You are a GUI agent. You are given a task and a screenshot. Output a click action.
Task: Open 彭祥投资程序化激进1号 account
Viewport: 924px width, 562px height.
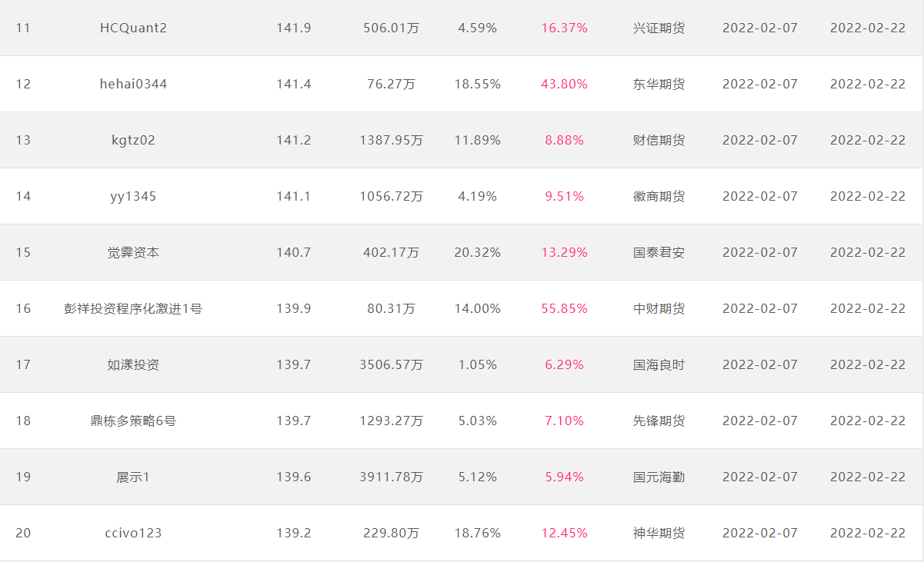(x=133, y=308)
